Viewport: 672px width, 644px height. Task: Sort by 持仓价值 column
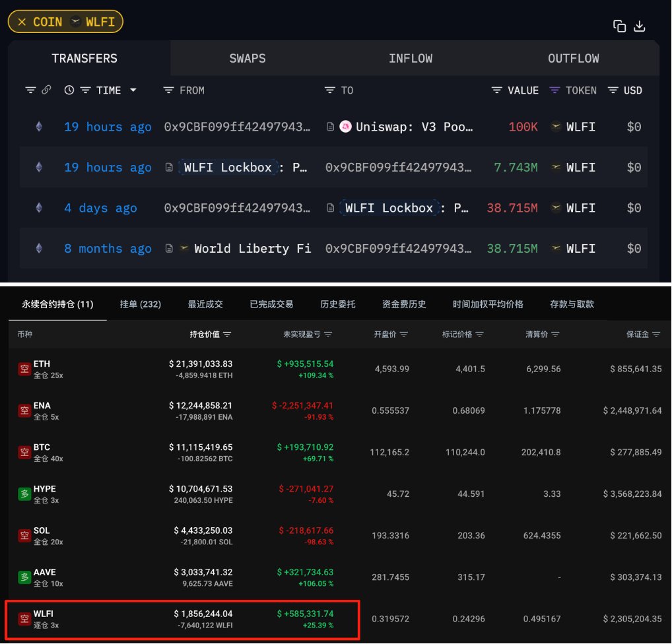pyautogui.click(x=211, y=335)
